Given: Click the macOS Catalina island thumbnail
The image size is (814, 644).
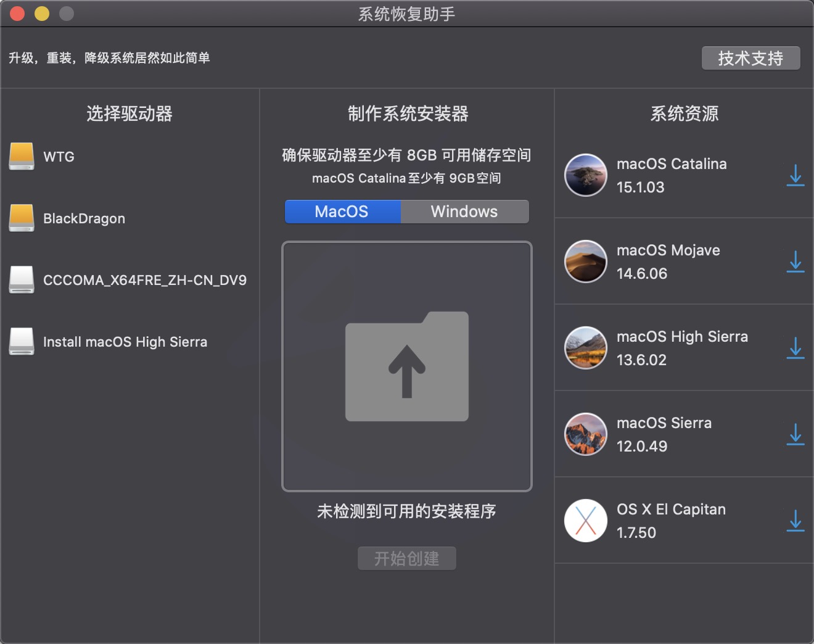Looking at the screenshot, I should click(x=586, y=175).
